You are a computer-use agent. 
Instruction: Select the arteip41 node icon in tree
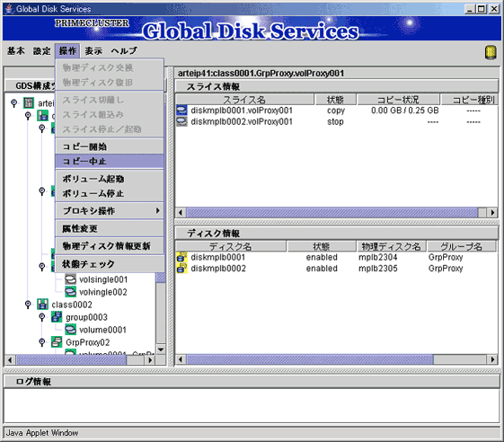[x=29, y=103]
